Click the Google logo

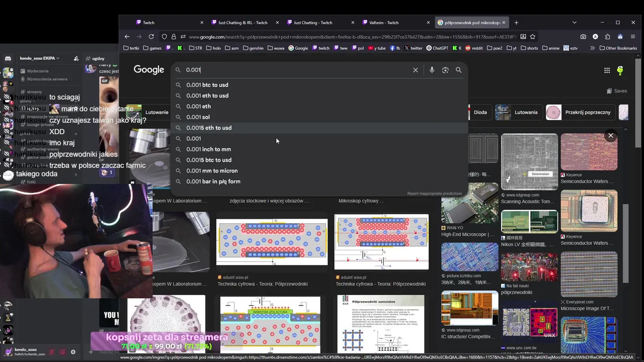[149, 70]
